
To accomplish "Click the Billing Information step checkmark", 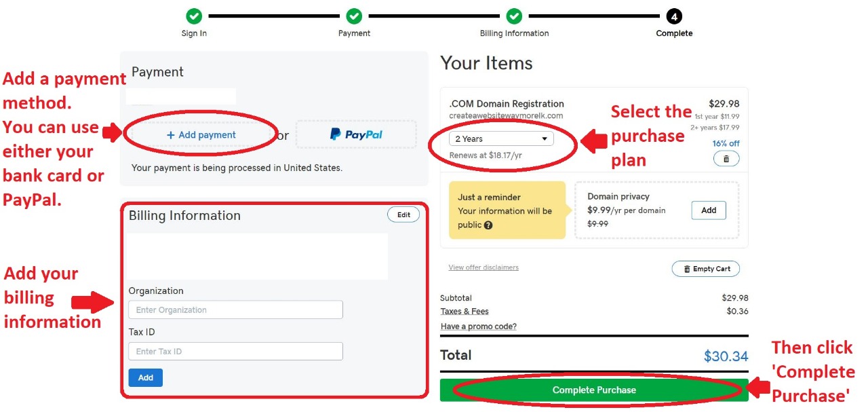I will coord(514,16).
